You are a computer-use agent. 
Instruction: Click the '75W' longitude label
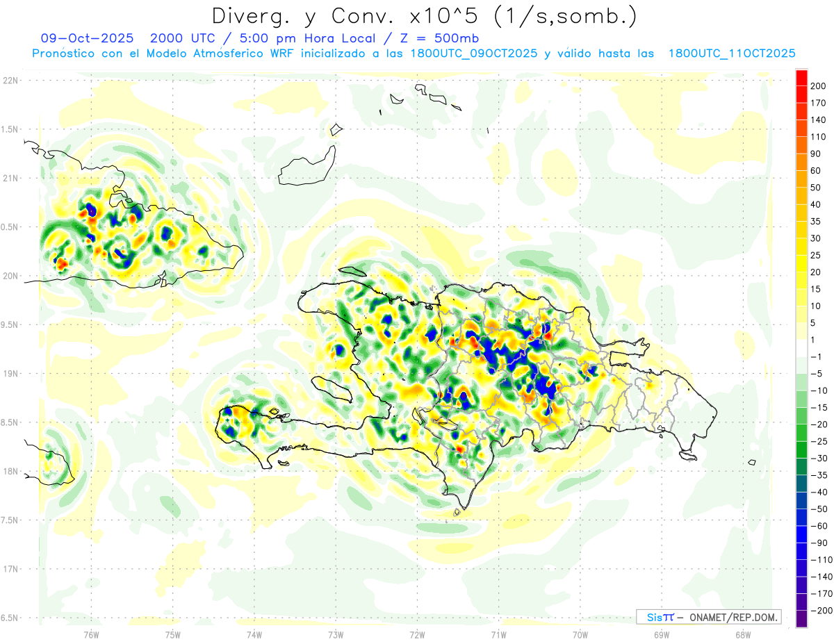pos(173,635)
